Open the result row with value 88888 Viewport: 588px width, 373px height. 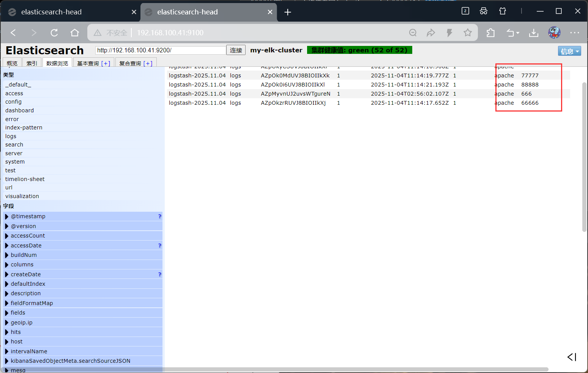click(x=368, y=85)
